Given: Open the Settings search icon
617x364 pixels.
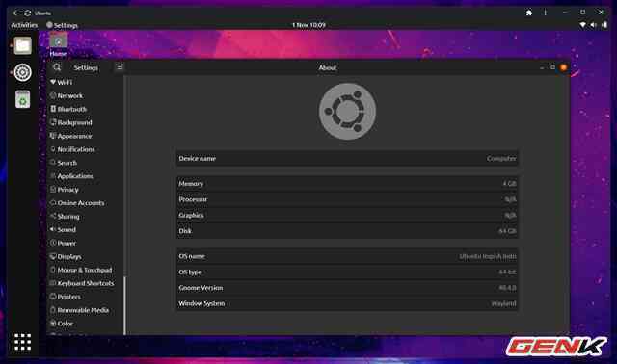Looking at the screenshot, I should point(57,67).
